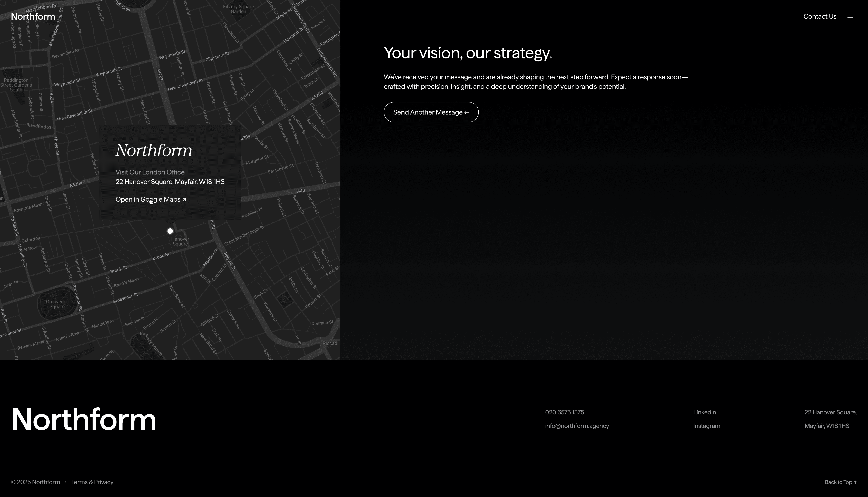Email info@northform.agency link
The width and height of the screenshot is (868, 497).
[x=577, y=426]
